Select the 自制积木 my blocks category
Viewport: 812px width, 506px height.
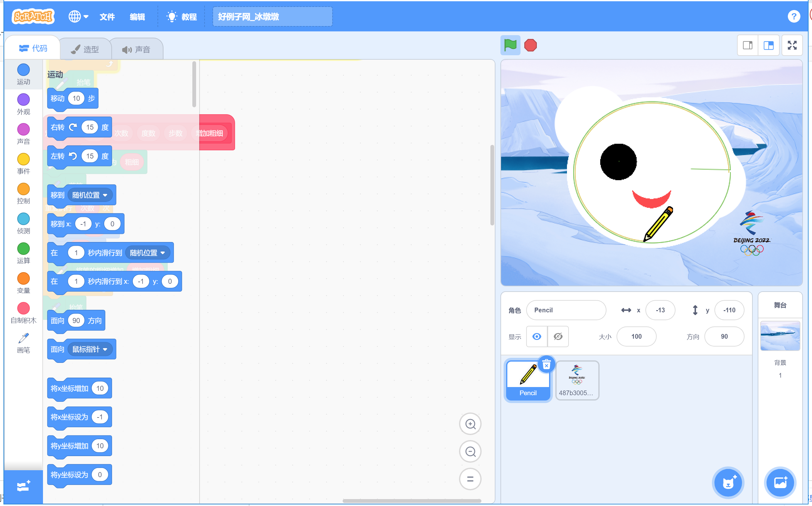pos(24,313)
